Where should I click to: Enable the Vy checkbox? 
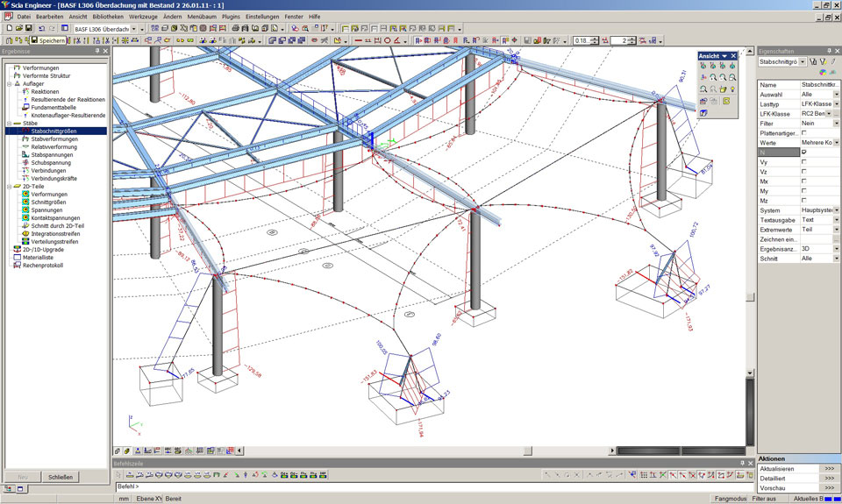(804, 162)
